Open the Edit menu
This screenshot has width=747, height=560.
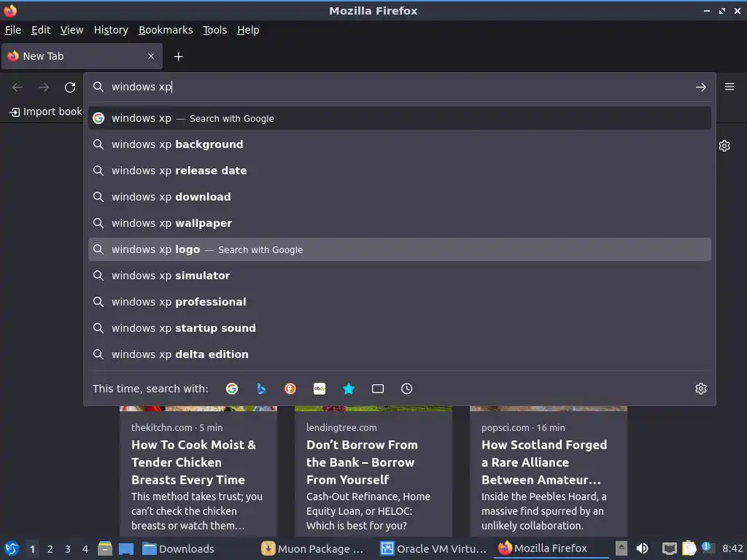tap(41, 30)
